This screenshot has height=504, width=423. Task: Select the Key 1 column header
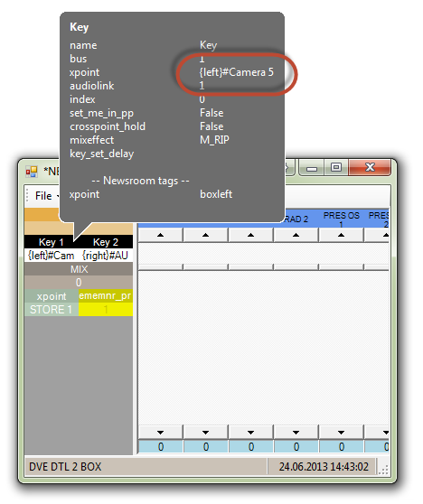click(51, 242)
